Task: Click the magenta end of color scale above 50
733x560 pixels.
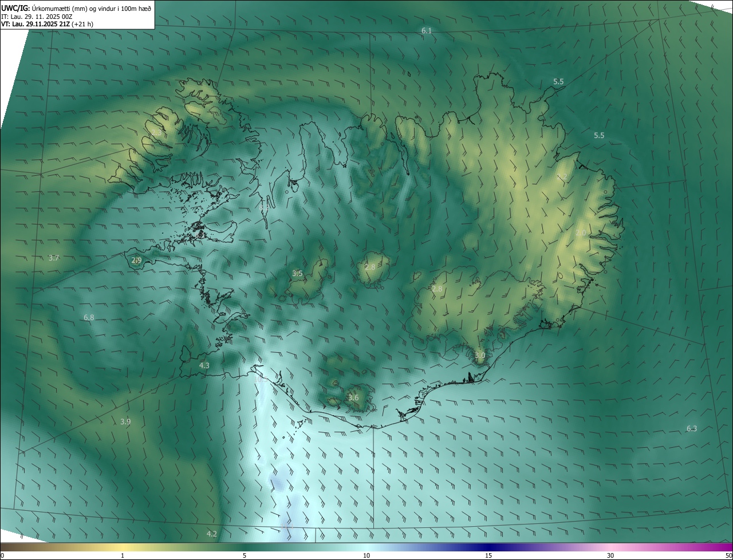Action: click(x=727, y=547)
